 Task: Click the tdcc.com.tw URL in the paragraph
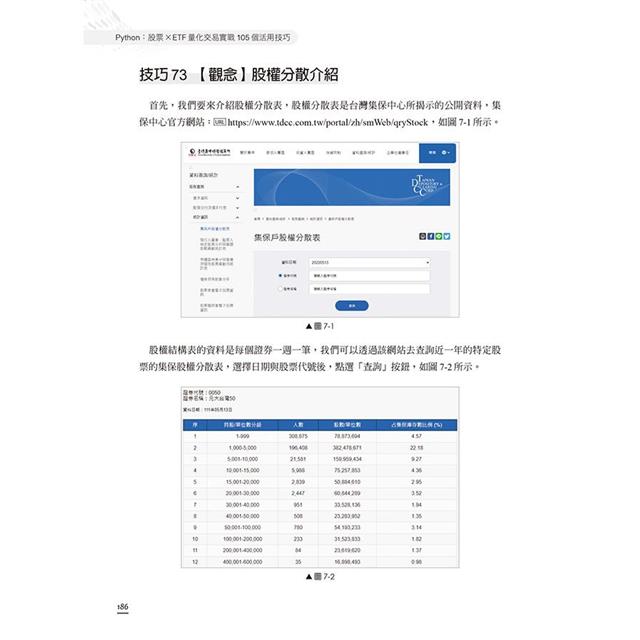tap(328, 122)
